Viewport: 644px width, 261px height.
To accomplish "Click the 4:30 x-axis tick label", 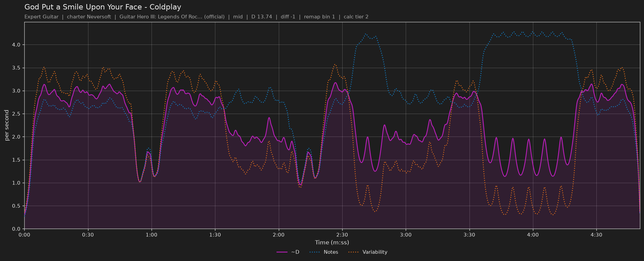I will click(596, 235).
